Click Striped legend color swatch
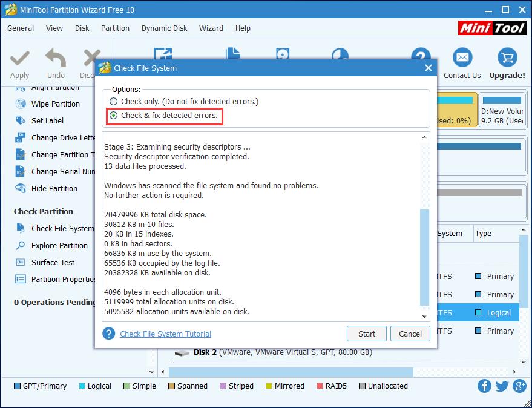This screenshot has width=532, height=408. [x=223, y=386]
